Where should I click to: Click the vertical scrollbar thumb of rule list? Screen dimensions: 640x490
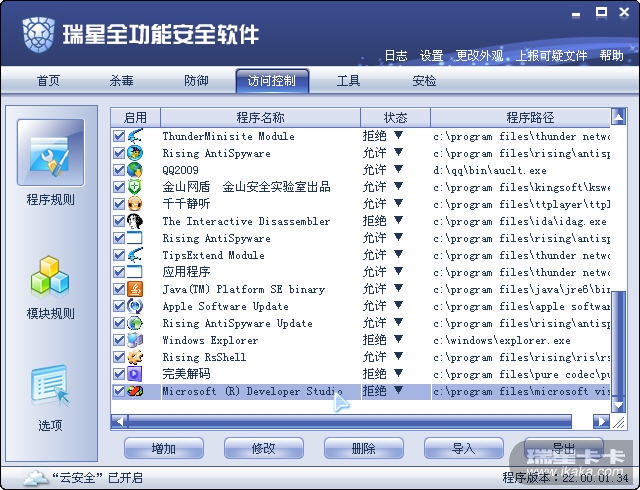point(618,343)
